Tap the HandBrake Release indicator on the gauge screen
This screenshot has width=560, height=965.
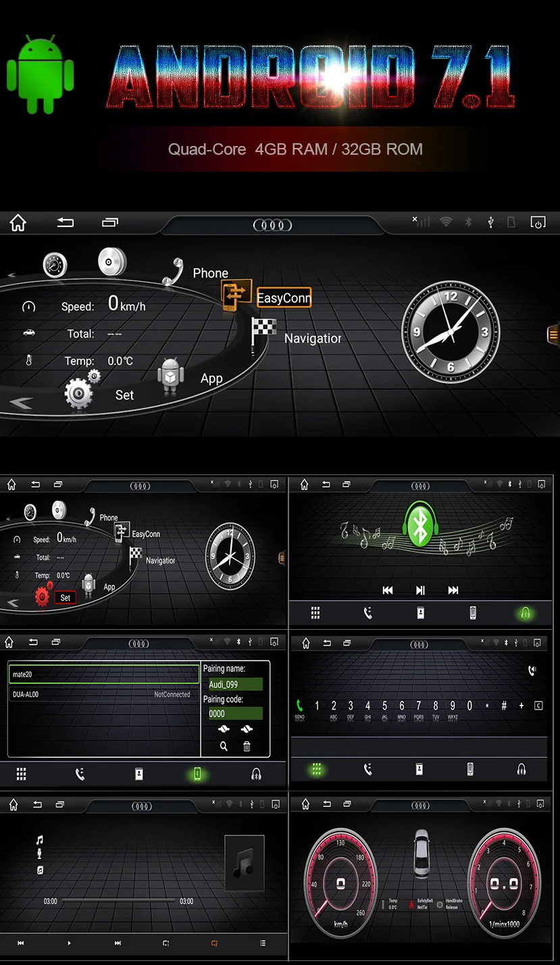(451, 904)
